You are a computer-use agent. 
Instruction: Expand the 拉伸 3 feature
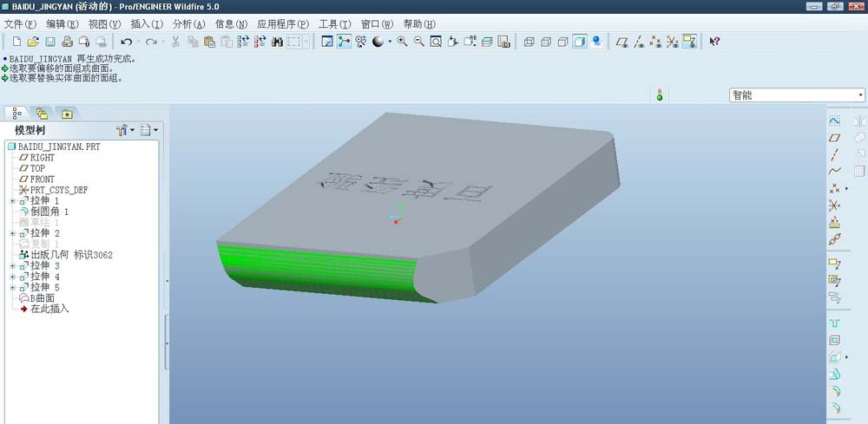(x=13, y=266)
